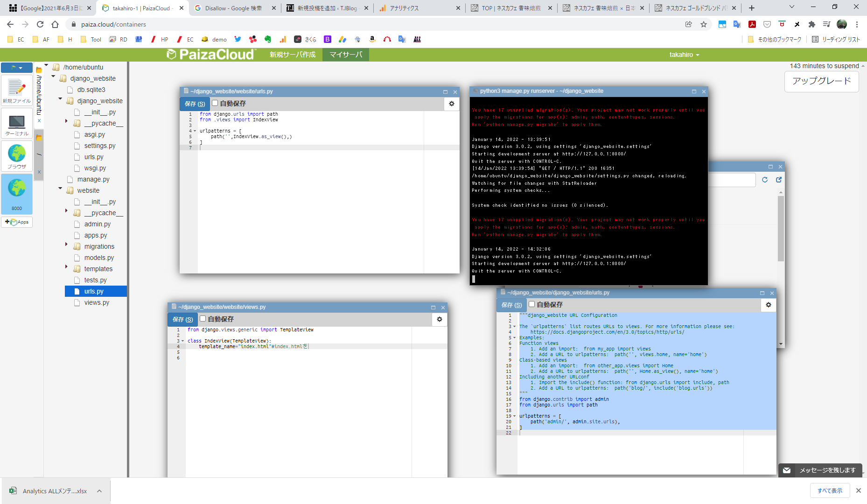Enable auto-save checkbox in views.py editor
The width and height of the screenshot is (867, 504).
[x=203, y=319]
